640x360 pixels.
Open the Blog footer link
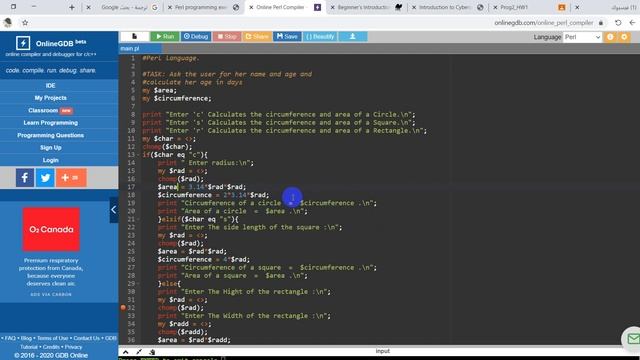click(x=26, y=338)
